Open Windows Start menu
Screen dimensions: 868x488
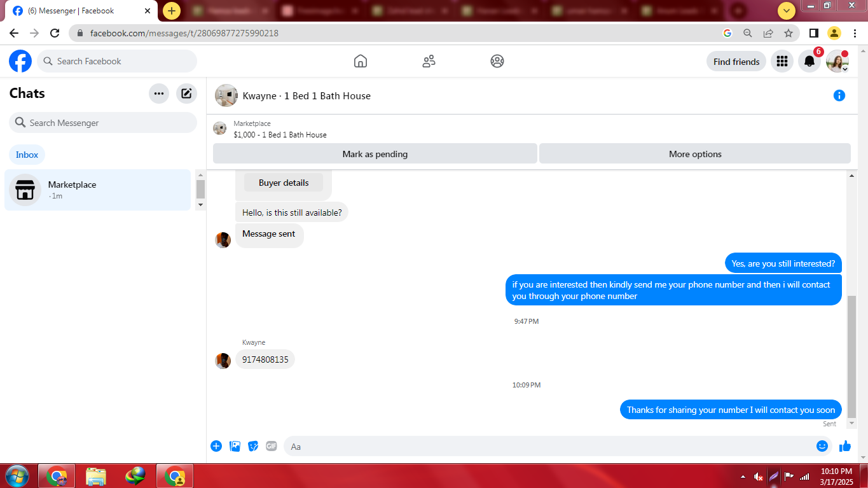pos(16,476)
